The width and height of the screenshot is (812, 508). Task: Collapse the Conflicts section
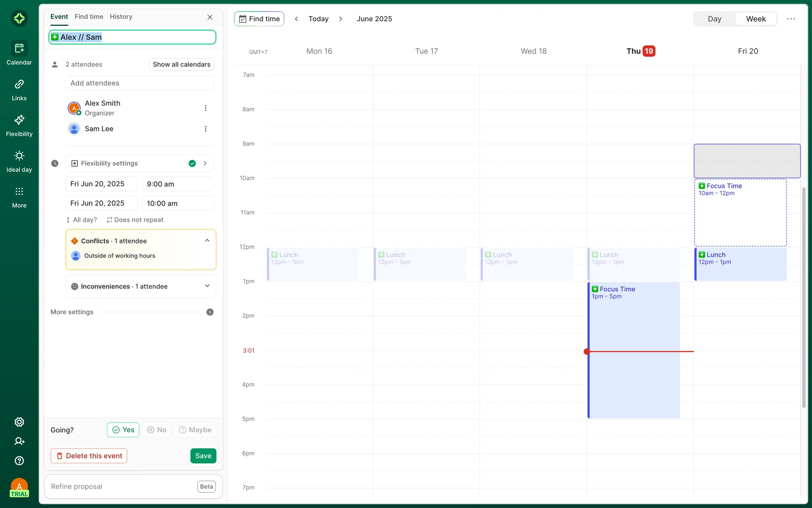tap(207, 240)
